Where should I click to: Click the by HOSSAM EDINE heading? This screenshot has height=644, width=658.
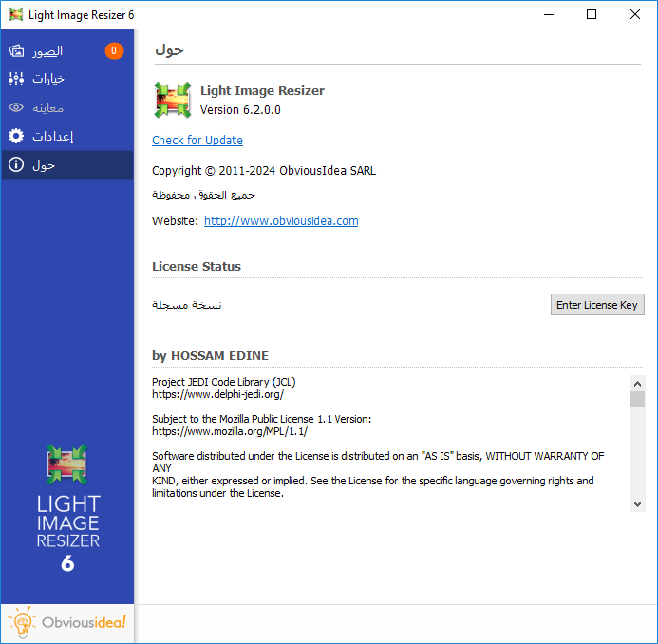[x=210, y=355]
